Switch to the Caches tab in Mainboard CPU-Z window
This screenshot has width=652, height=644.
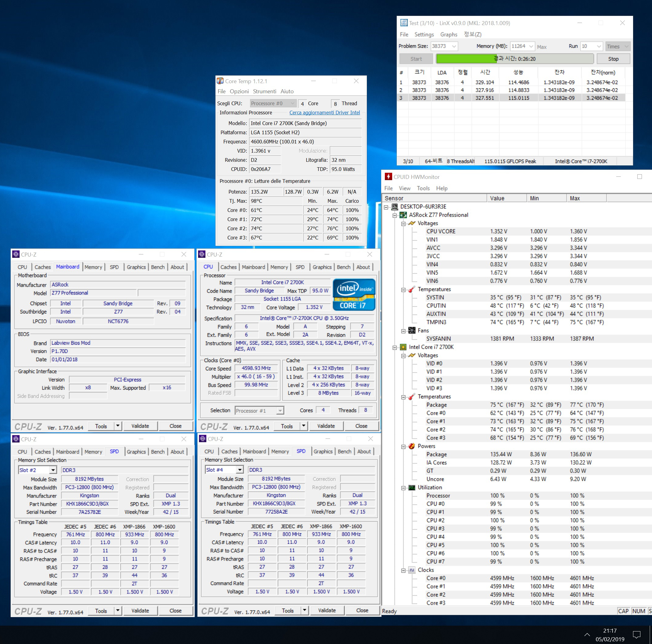pos(42,267)
